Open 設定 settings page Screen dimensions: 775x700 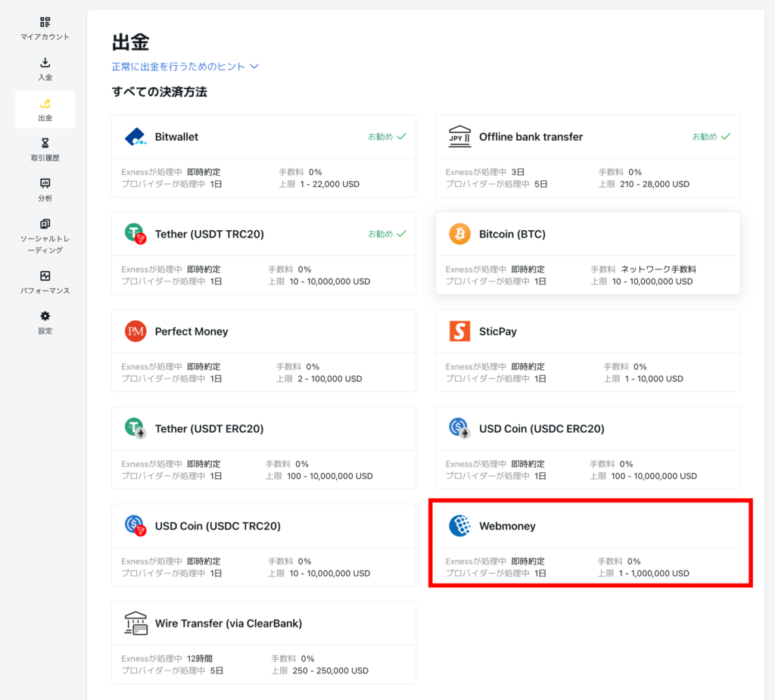coord(45,323)
